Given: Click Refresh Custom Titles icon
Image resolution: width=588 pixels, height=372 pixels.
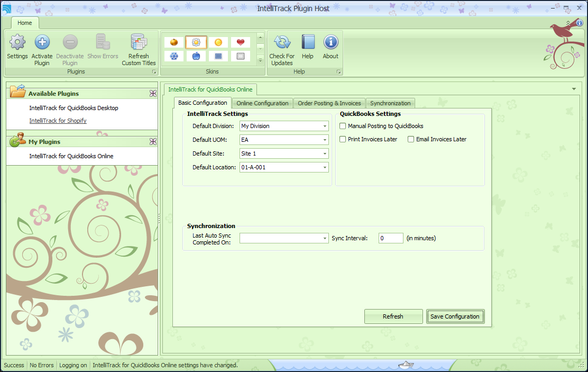Looking at the screenshot, I should click(139, 42).
